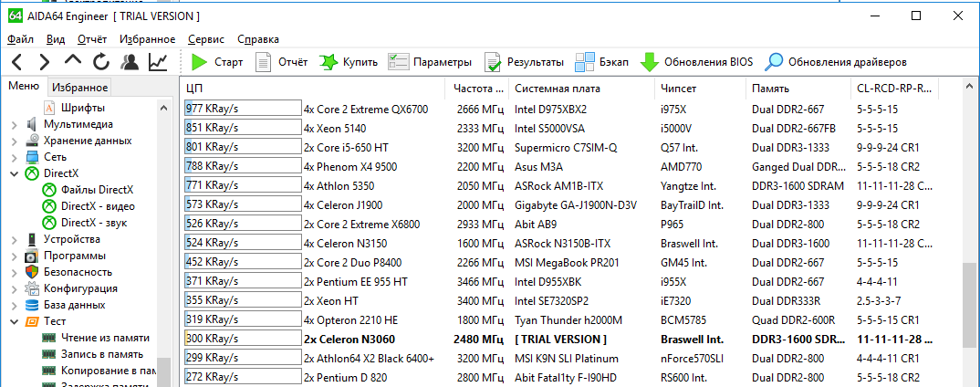The height and width of the screenshot is (387, 980).
Task: Click sidebar tree scroll up arrow
Action: coord(164,108)
